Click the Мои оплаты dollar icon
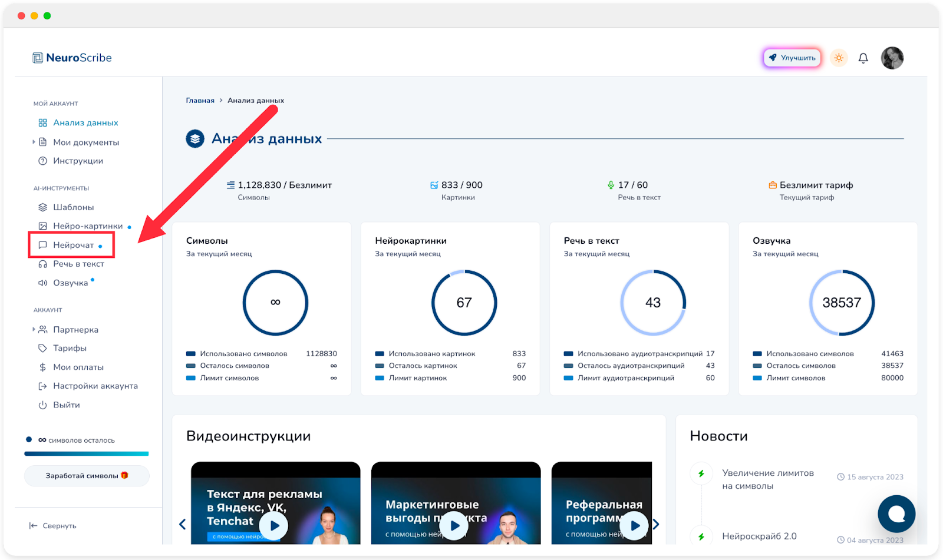Viewport: 943px width, 560px height. coord(42,367)
